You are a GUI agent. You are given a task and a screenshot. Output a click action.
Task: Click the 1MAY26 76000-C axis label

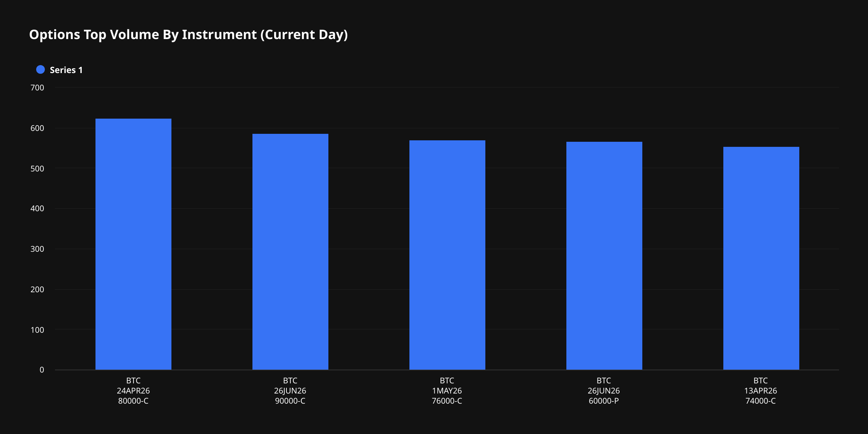447,391
